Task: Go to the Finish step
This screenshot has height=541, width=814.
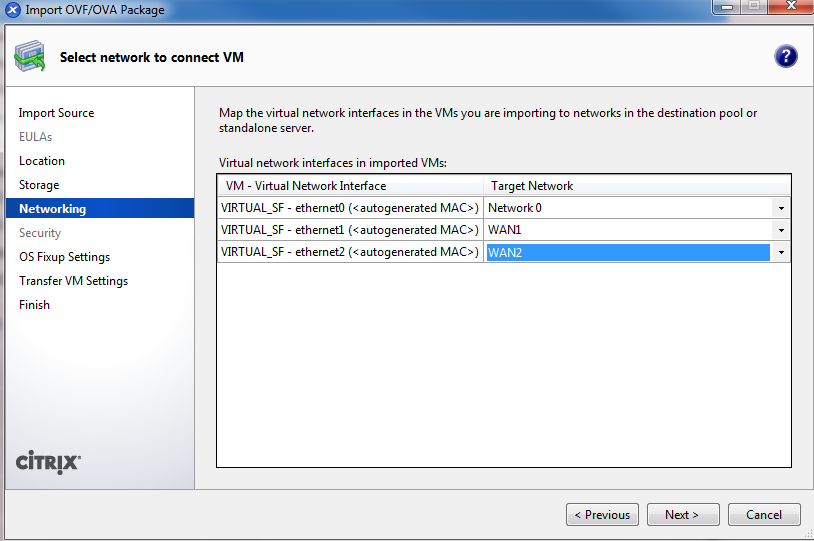Action: click(x=34, y=305)
